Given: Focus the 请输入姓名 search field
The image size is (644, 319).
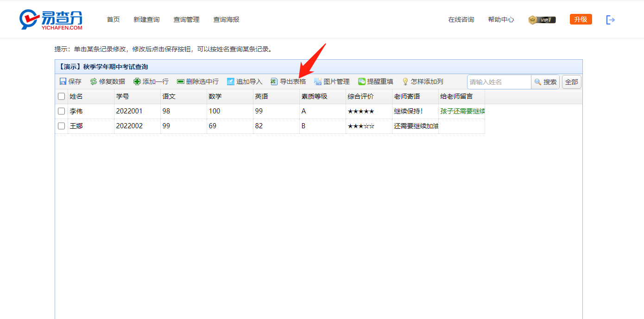Looking at the screenshot, I should pos(499,82).
